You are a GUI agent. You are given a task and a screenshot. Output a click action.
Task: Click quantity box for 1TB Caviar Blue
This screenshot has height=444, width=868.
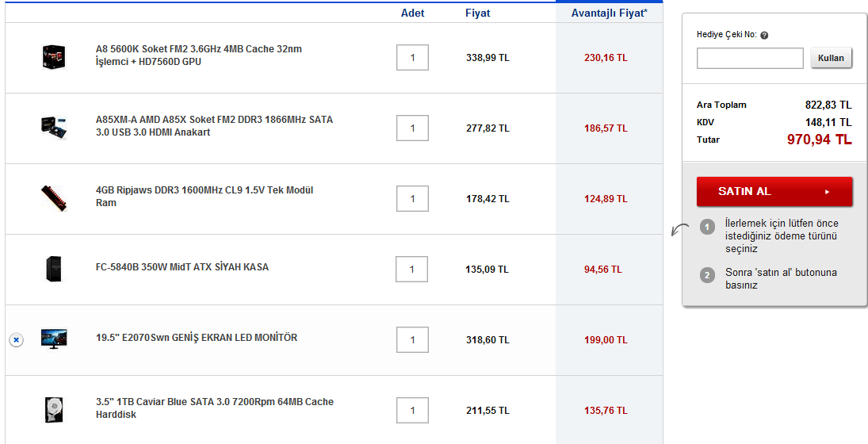[x=412, y=411]
